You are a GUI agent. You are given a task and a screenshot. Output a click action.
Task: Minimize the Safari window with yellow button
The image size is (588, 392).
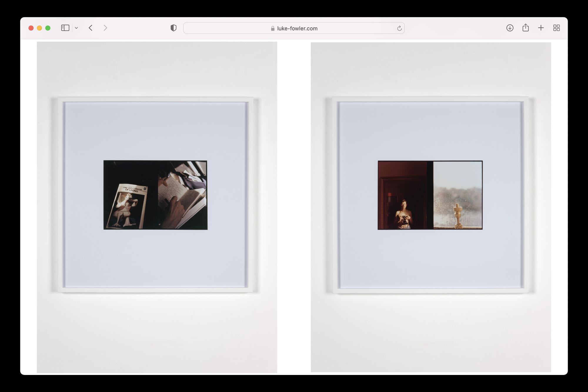click(x=39, y=28)
